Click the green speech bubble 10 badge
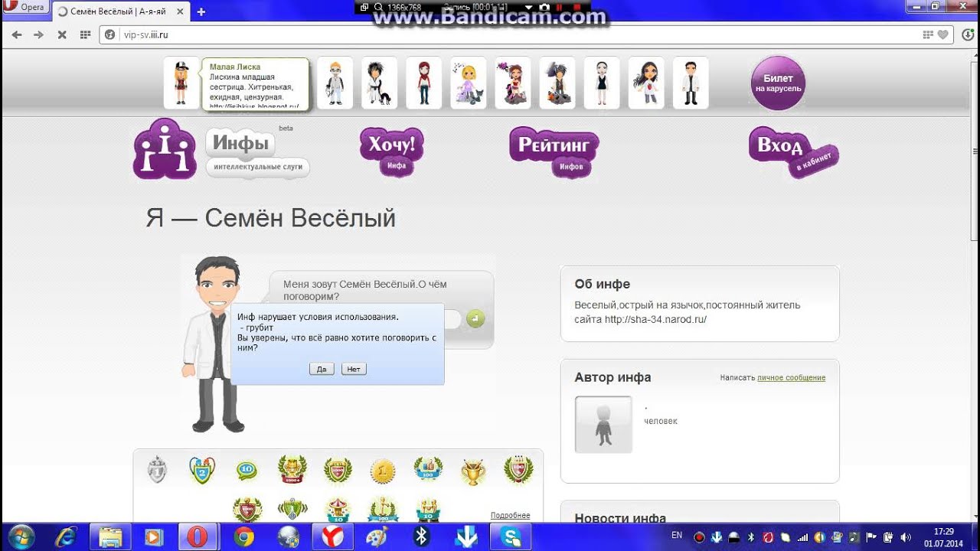Screen dimensions: 980x551 [x=247, y=470]
